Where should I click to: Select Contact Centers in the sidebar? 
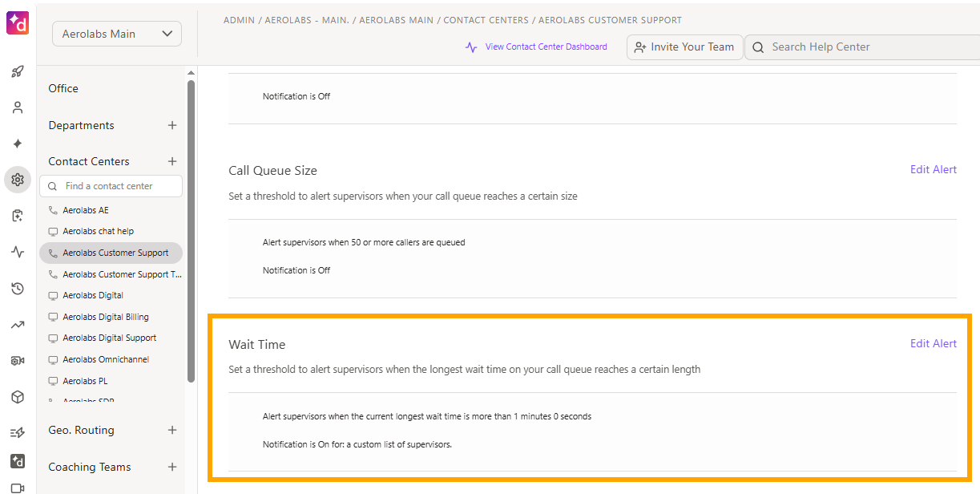tap(89, 161)
